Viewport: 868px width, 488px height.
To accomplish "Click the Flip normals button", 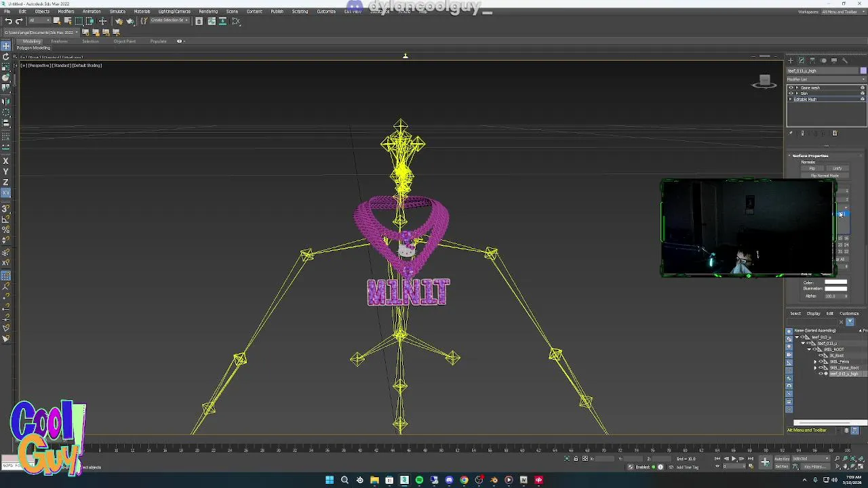I will [x=812, y=169].
